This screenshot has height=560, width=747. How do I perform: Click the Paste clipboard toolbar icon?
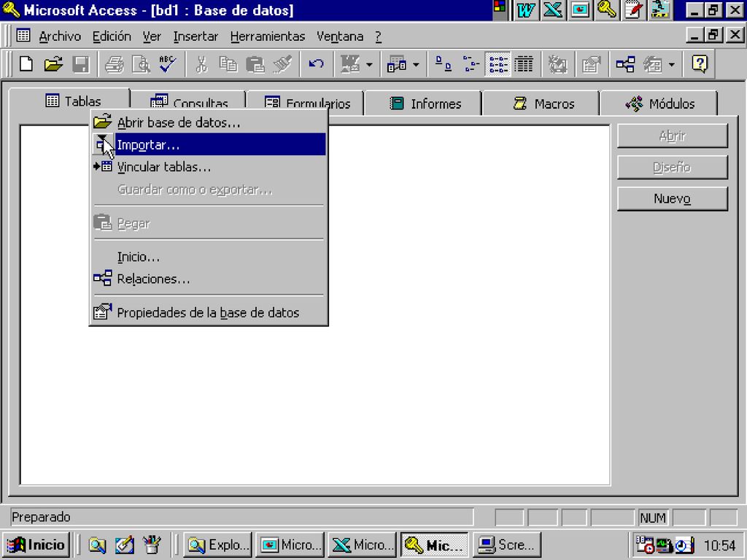tap(255, 64)
